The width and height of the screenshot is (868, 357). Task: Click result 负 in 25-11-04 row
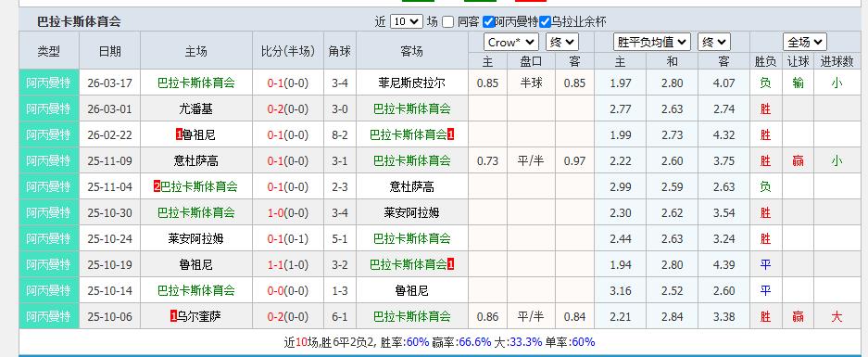click(x=765, y=186)
